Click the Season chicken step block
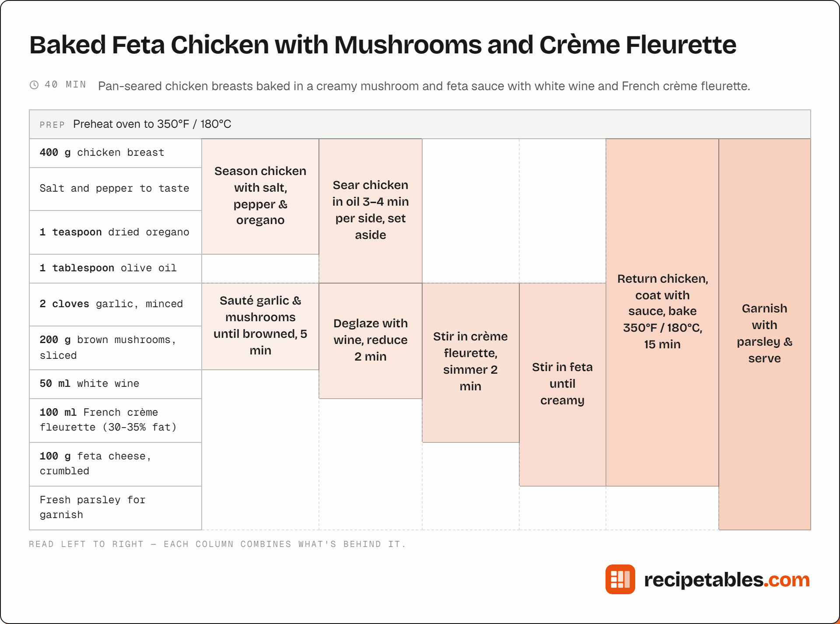 coord(260,196)
